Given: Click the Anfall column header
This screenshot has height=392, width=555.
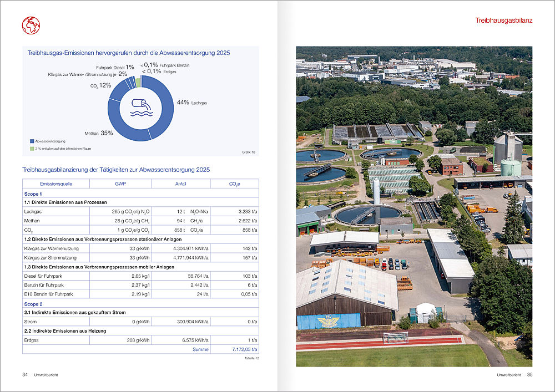Looking at the screenshot, I should click(181, 184).
